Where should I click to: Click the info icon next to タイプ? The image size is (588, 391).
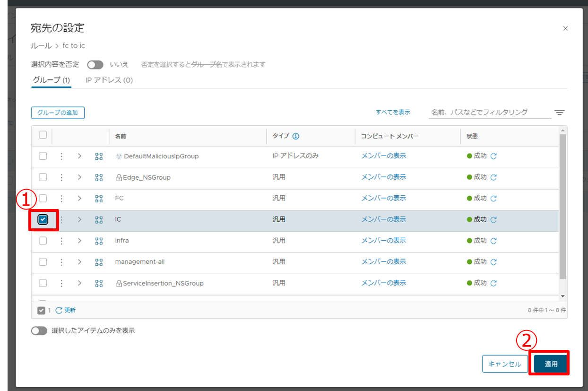(x=296, y=136)
